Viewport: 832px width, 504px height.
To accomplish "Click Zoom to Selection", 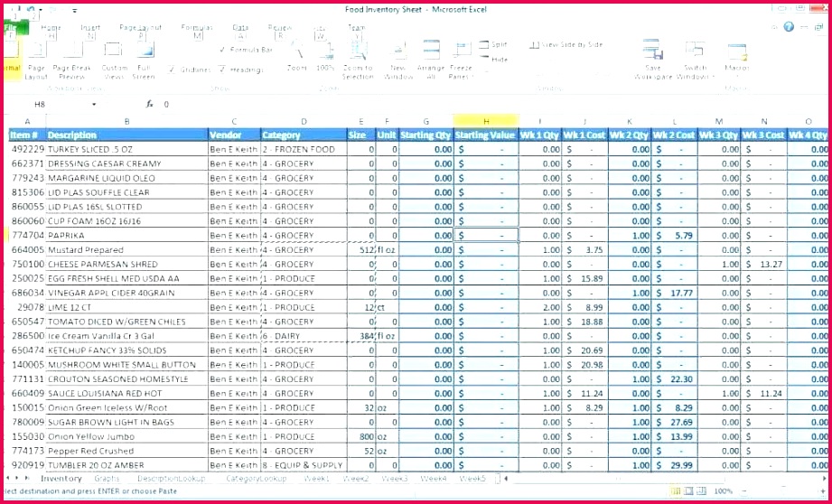I will (x=358, y=60).
